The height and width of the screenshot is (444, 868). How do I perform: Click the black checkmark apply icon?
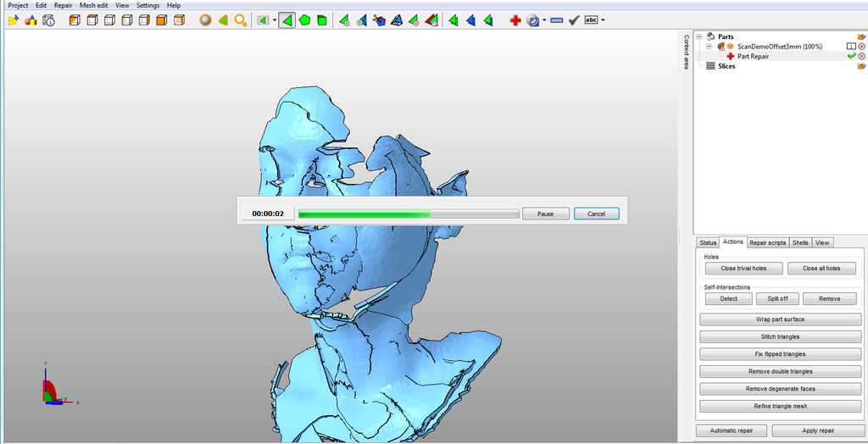coord(574,20)
